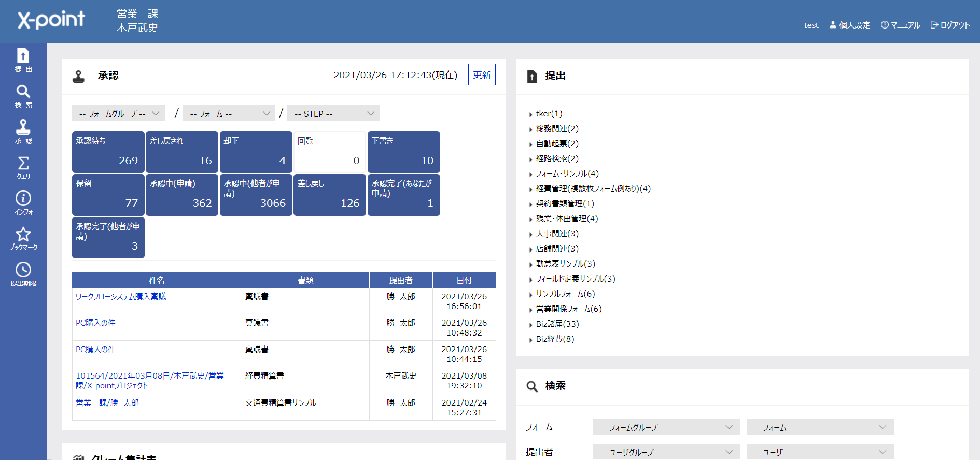The image size is (980, 460).
Task: Select the 承認待ち 269 status tile
Action: (108, 151)
